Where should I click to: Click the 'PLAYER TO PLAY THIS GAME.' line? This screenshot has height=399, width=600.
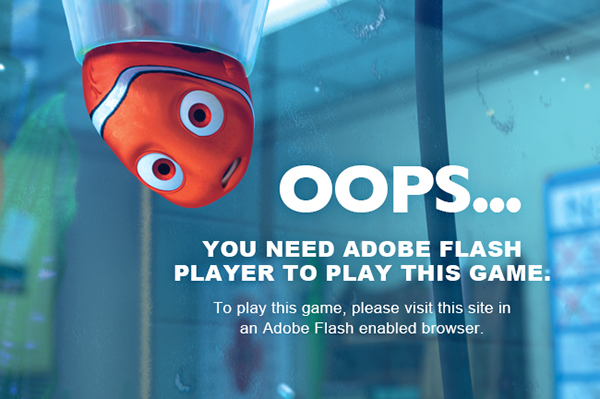[x=362, y=273]
